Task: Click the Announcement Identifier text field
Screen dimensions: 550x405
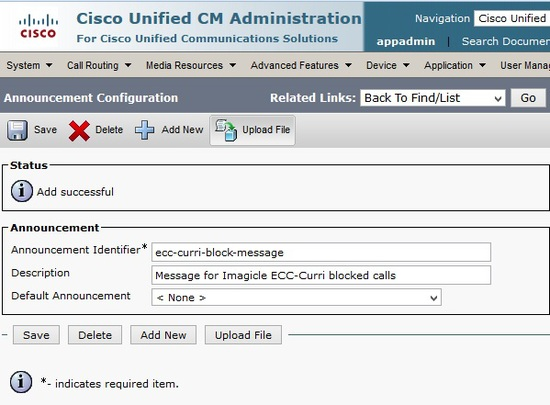Action: coord(321,252)
